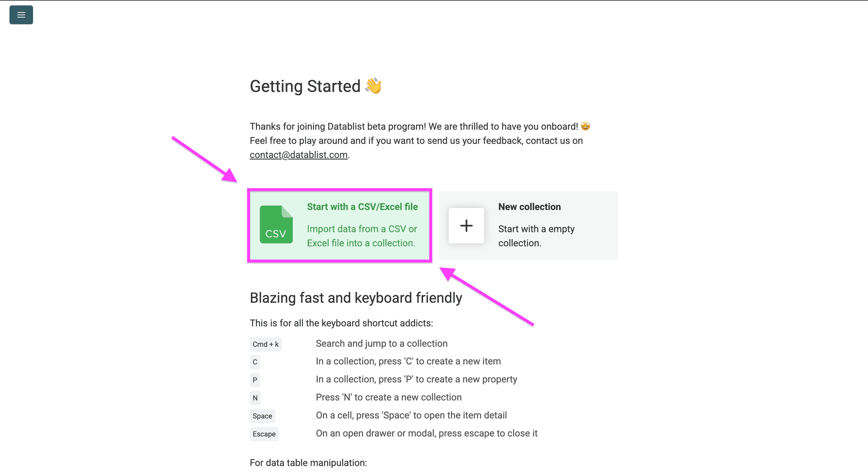Click the Escape key badge

pyautogui.click(x=264, y=434)
